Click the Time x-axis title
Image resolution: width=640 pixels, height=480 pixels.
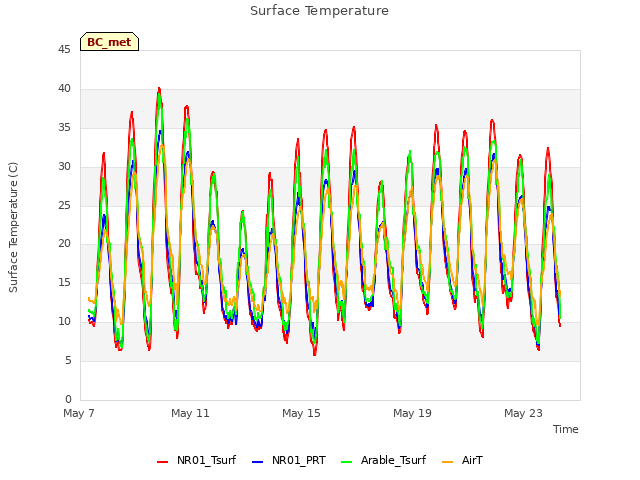pyautogui.click(x=566, y=429)
